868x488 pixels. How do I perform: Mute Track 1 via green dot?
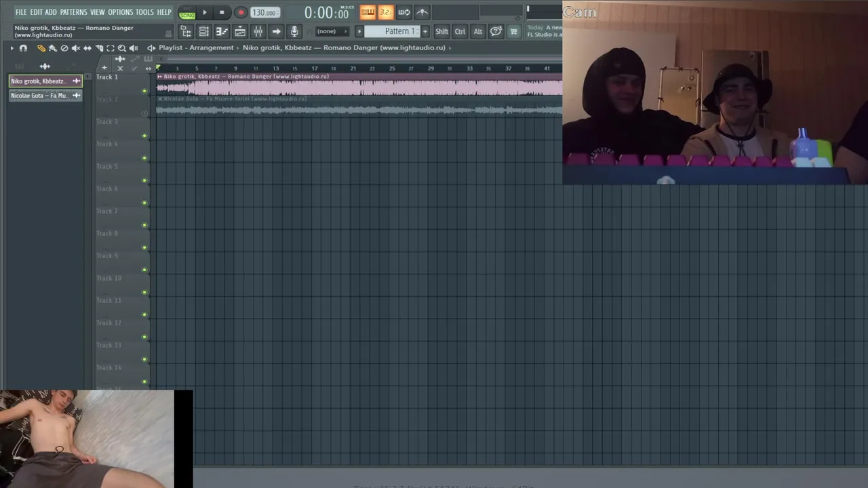[144, 91]
